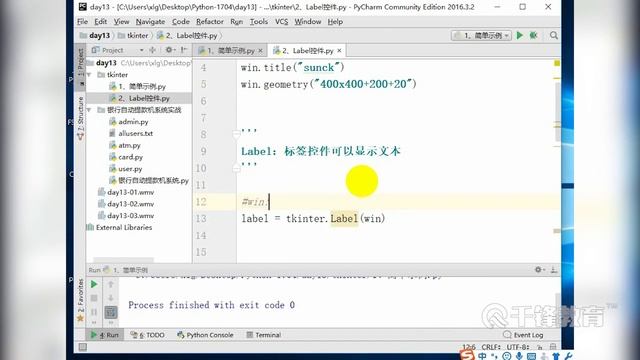This screenshot has height=360, width=640.
Task: Select 2、Label控件.py in the project tree
Action: pyautogui.click(x=139, y=98)
